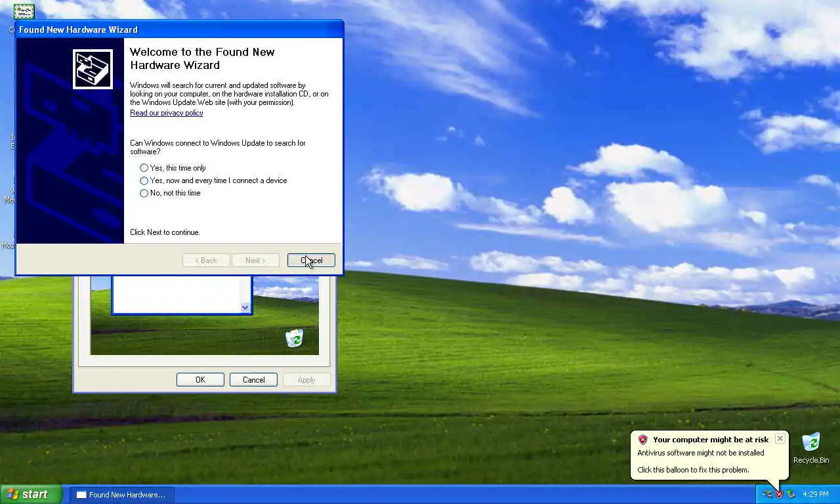The height and width of the screenshot is (504, 840).
Task: Click the desktop icon above the wizard title bar
Action: pos(24,11)
